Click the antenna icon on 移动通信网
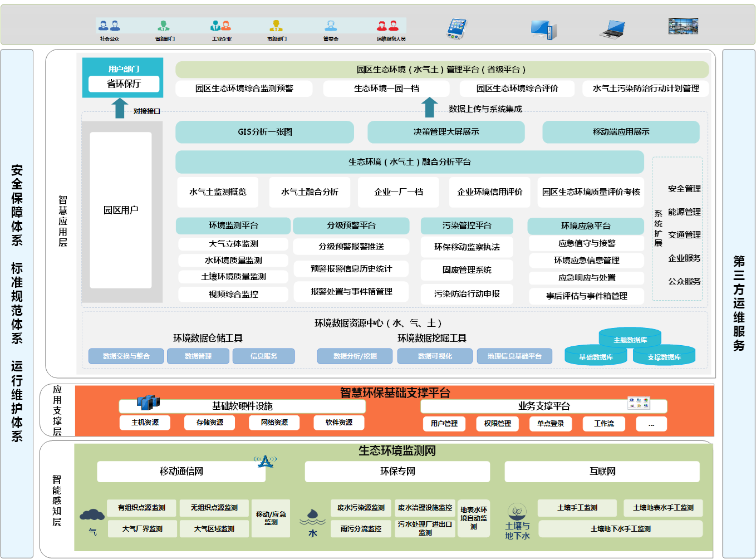This screenshot has height=559, width=756. pyautogui.click(x=266, y=462)
